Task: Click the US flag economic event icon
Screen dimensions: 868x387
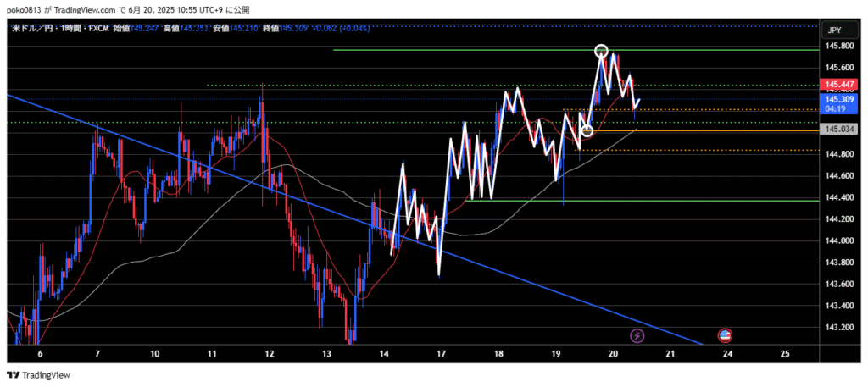Action: pos(726,335)
